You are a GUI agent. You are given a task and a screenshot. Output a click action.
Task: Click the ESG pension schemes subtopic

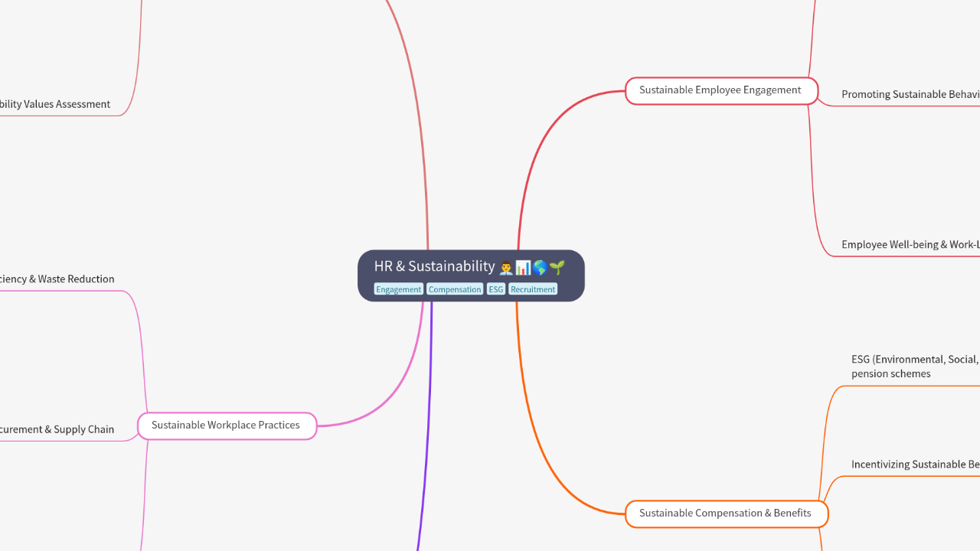(x=915, y=367)
